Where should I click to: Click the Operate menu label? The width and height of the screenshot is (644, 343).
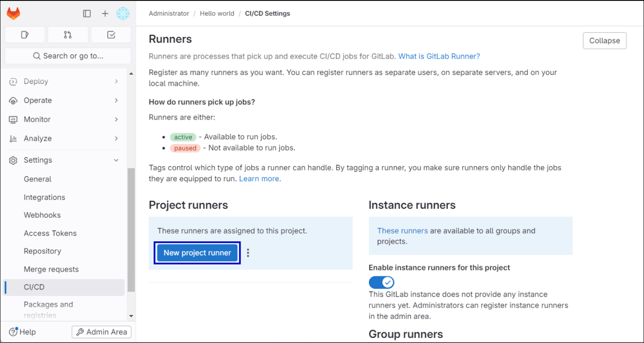tap(38, 100)
